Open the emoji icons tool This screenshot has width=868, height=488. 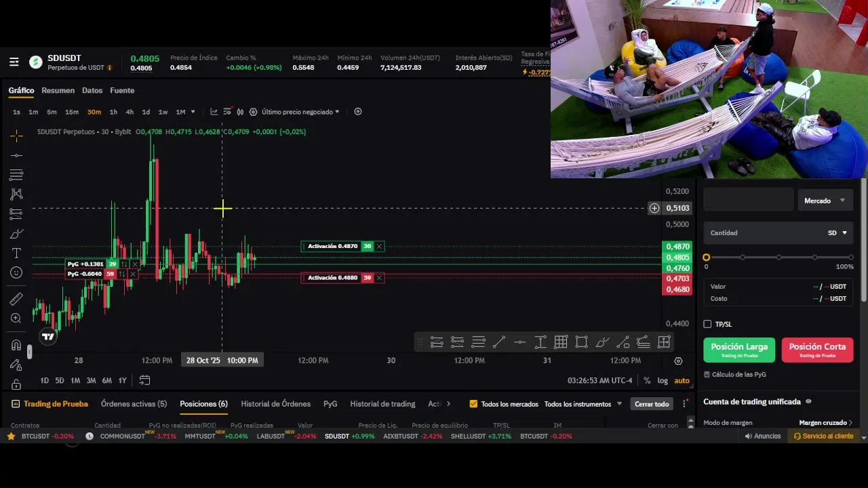[16, 272]
